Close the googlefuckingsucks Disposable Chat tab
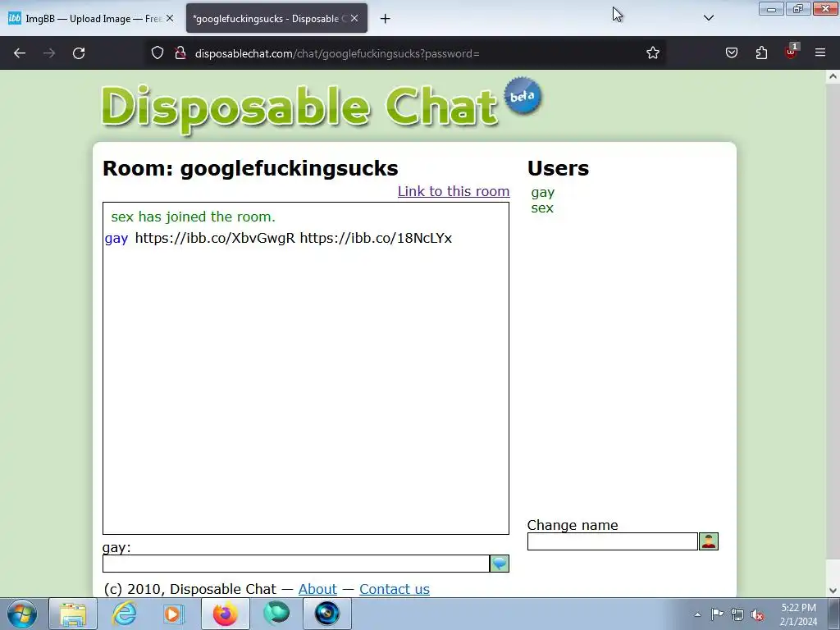 coord(354,18)
